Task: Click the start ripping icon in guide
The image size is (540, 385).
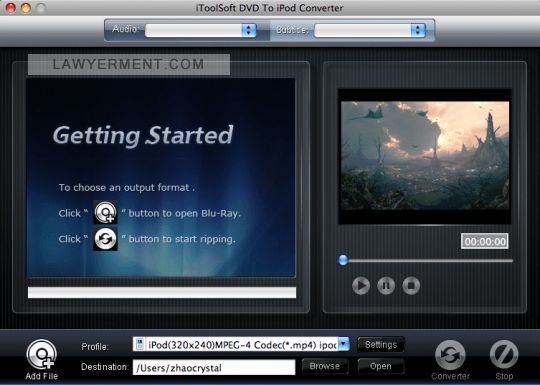Action: coord(105,238)
